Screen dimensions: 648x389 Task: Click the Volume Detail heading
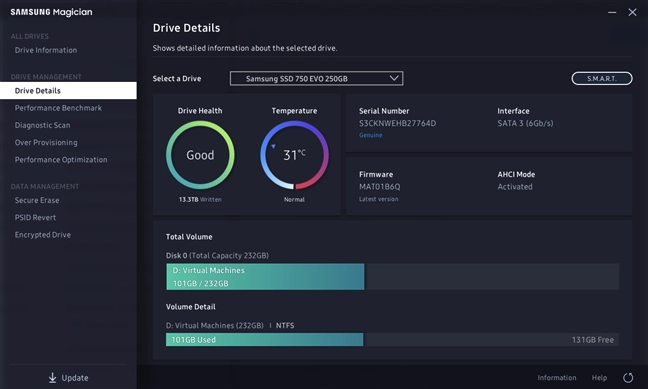[x=191, y=307]
